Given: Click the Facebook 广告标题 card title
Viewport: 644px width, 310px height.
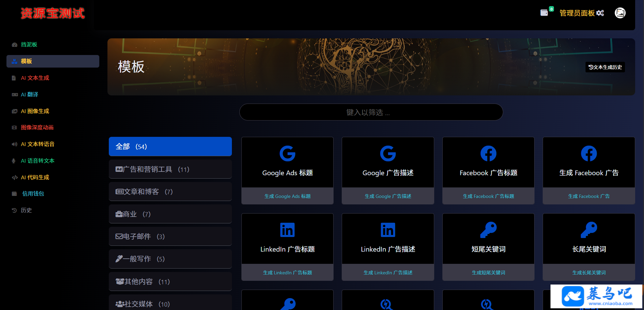Looking at the screenshot, I should click(x=488, y=173).
